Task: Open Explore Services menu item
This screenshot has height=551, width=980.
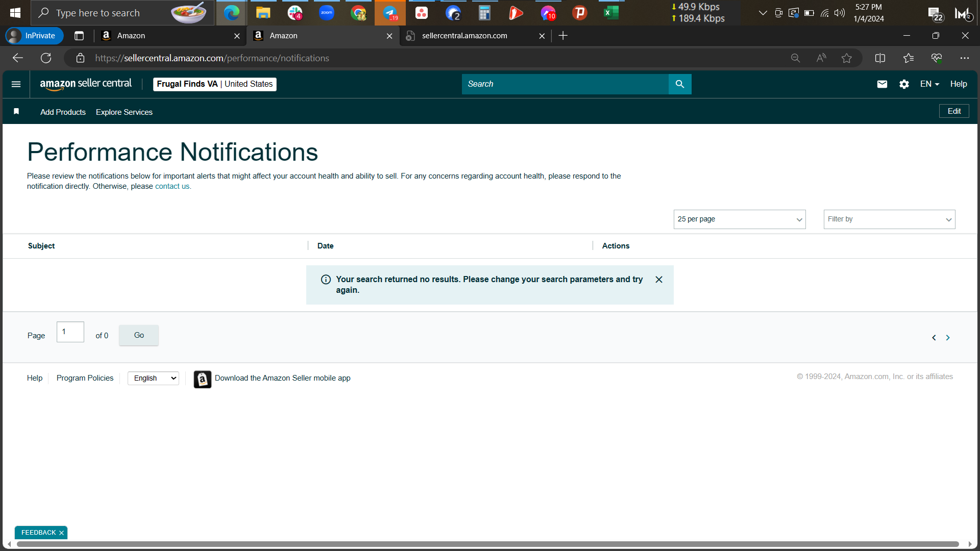Action: [124, 112]
